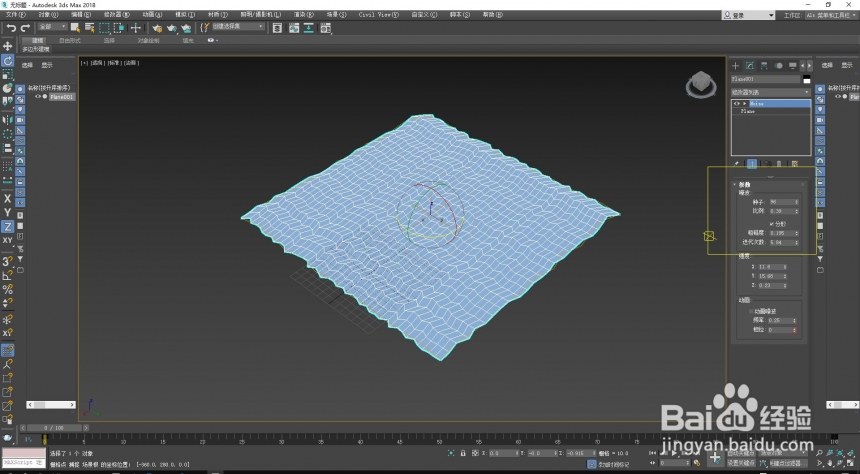Viewport: 860px width, 474px height.
Task: Click the Seed (种子) spinner arrows
Action: [796, 202]
